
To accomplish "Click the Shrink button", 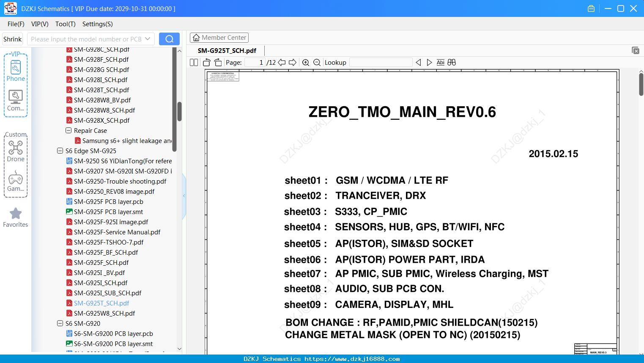I will tap(13, 39).
